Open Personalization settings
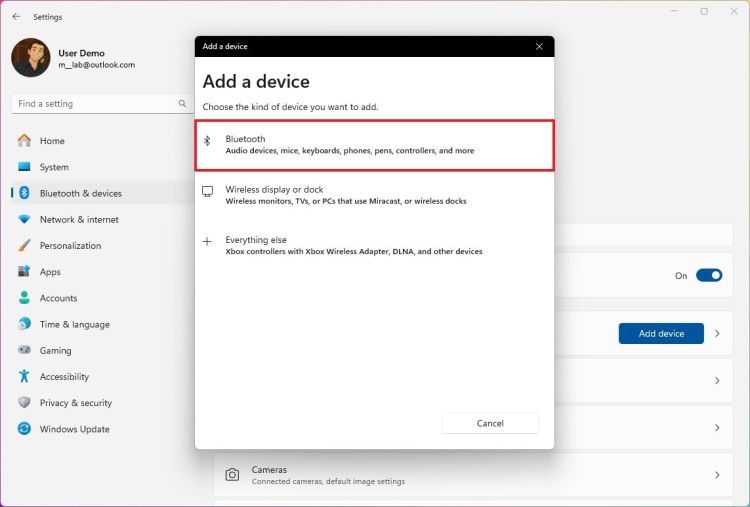This screenshot has height=507, width=750. coord(70,246)
